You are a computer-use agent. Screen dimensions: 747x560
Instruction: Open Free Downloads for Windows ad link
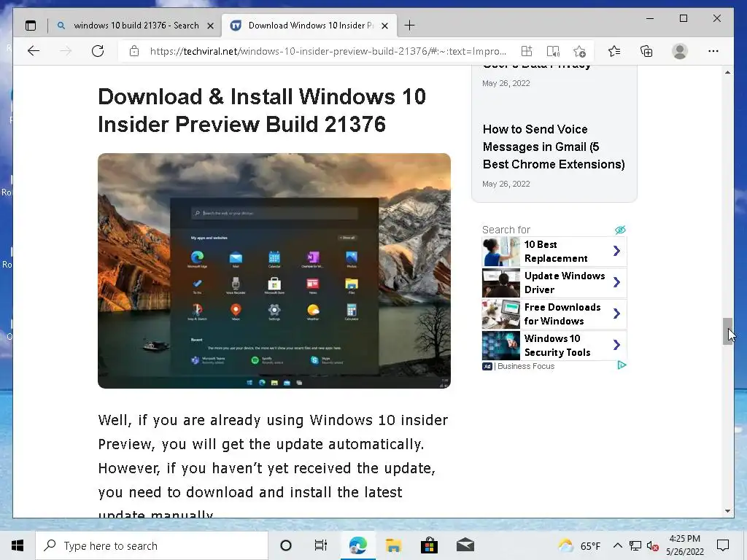pos(562,314)
